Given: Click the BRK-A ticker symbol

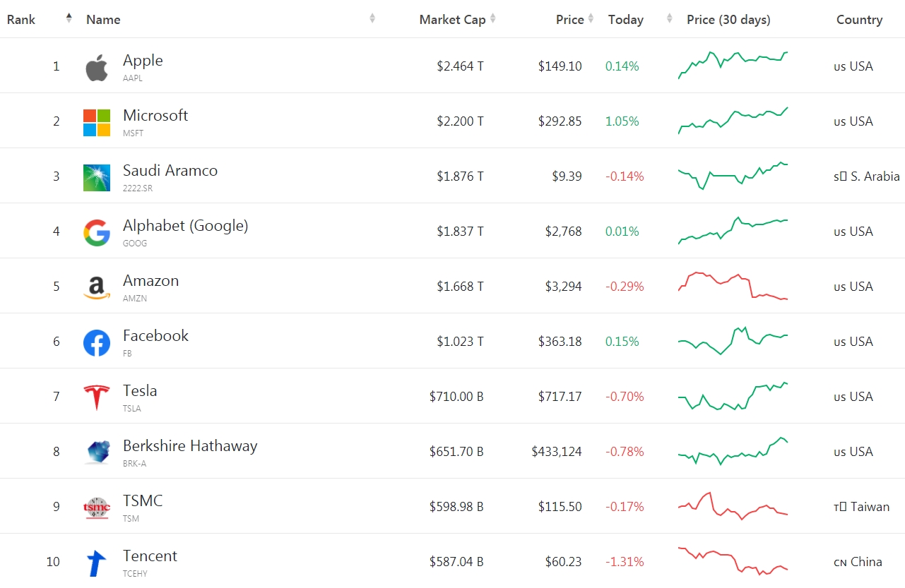Looking at the screenshot, I should [x=135, y=464].
